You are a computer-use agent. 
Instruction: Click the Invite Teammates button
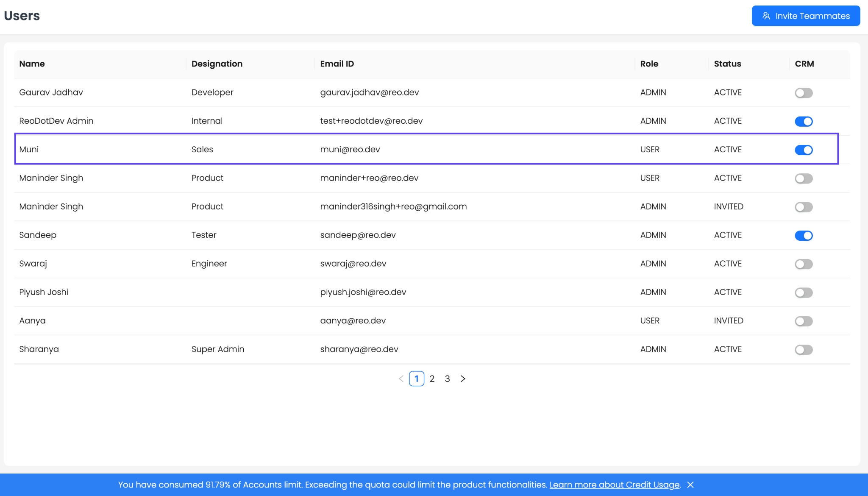click(x=806, y=16)
